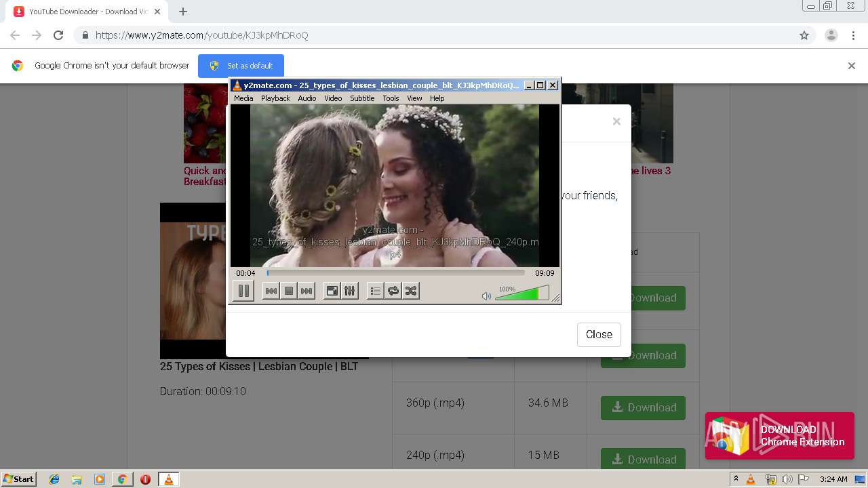Stop playback in VLC

pos(289,291)
